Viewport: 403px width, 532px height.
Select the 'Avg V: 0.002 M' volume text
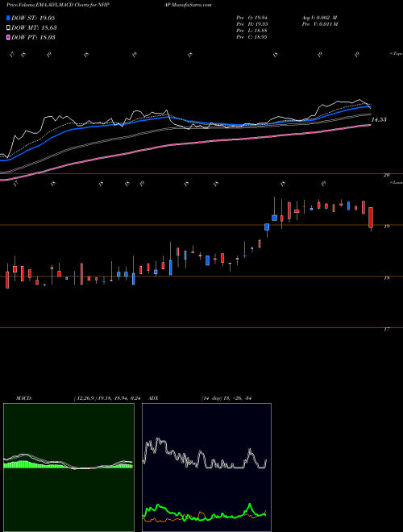click(x=318, y=18)
